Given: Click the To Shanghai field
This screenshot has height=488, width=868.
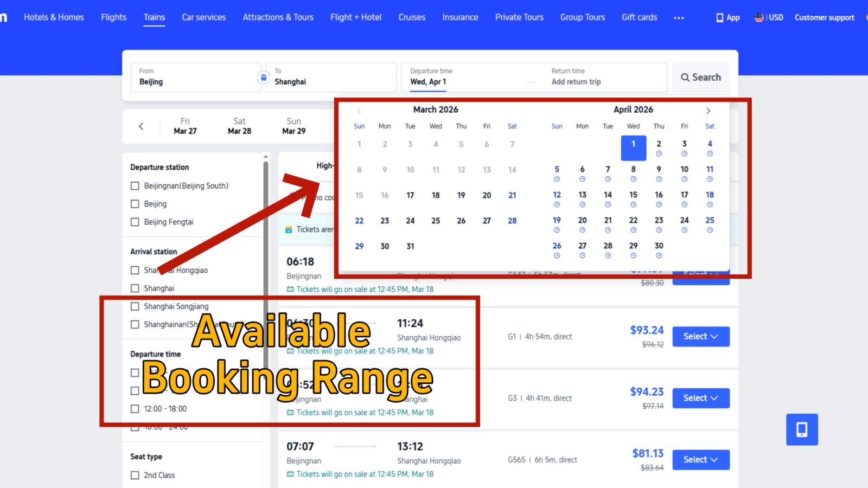Looking at the screenshot, I should pyautogui.click(x=331, y=78).
